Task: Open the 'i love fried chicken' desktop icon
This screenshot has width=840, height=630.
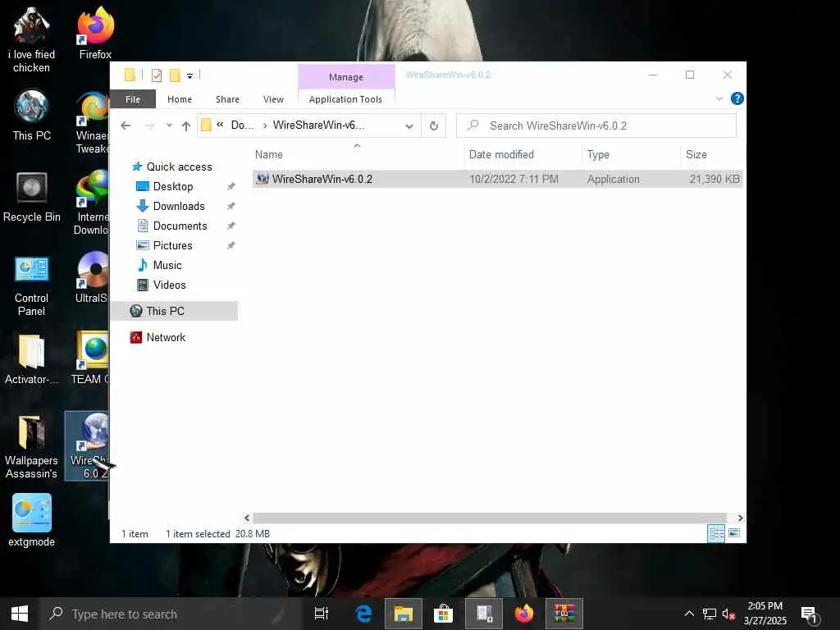Action: point(31,39)
